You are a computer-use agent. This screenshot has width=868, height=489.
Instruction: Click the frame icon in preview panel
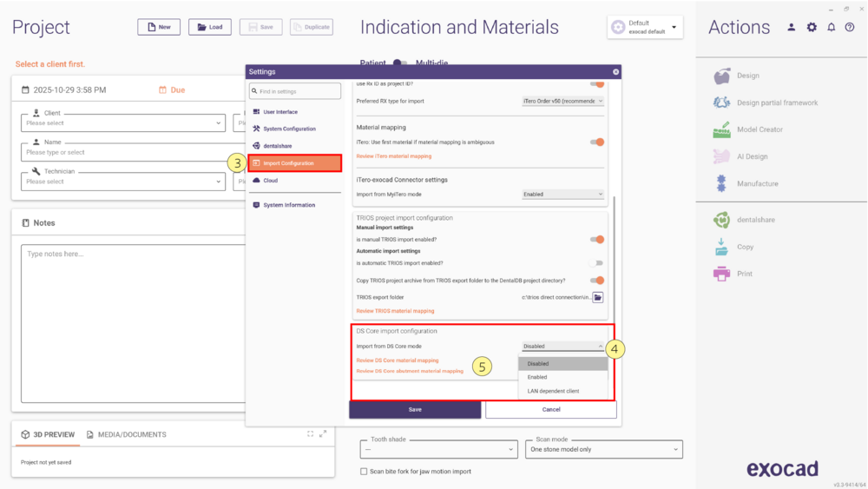[310, 433]
